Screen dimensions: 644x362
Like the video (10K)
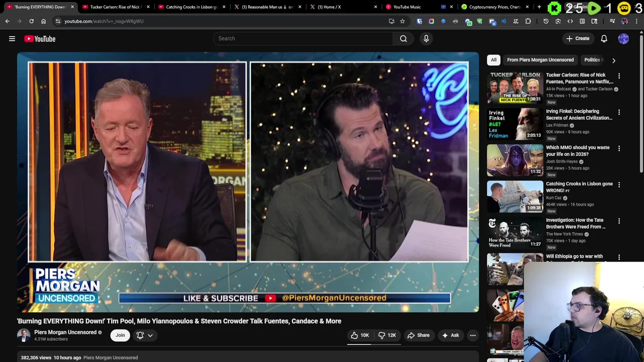pos(360,335)
